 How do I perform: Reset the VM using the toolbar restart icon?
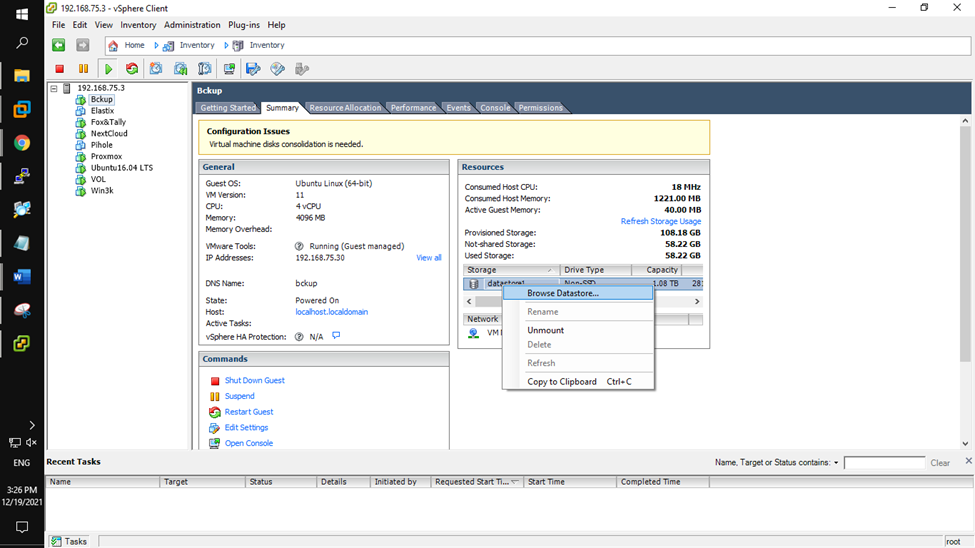(132, 69)
